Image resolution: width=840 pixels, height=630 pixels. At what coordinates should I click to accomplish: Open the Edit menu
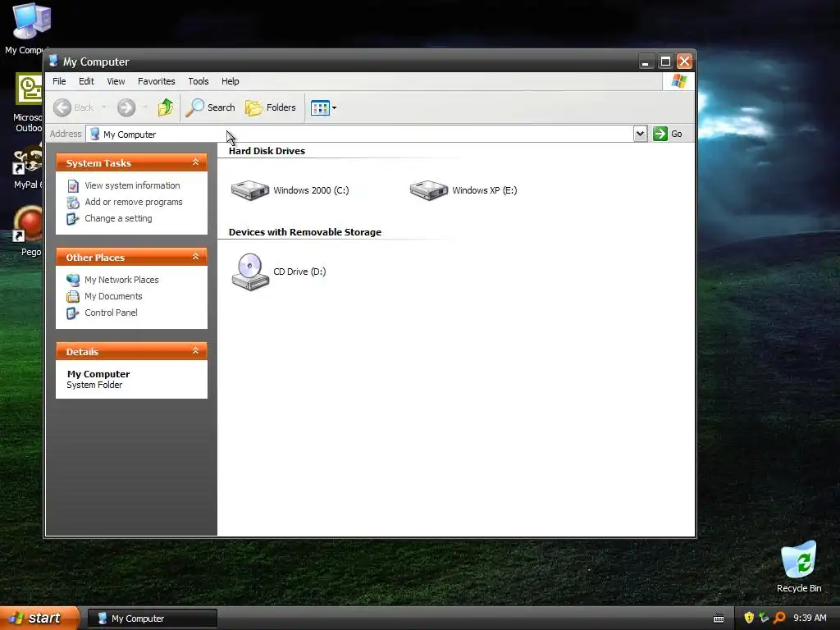pyautogui.click(x=86, y=81)
